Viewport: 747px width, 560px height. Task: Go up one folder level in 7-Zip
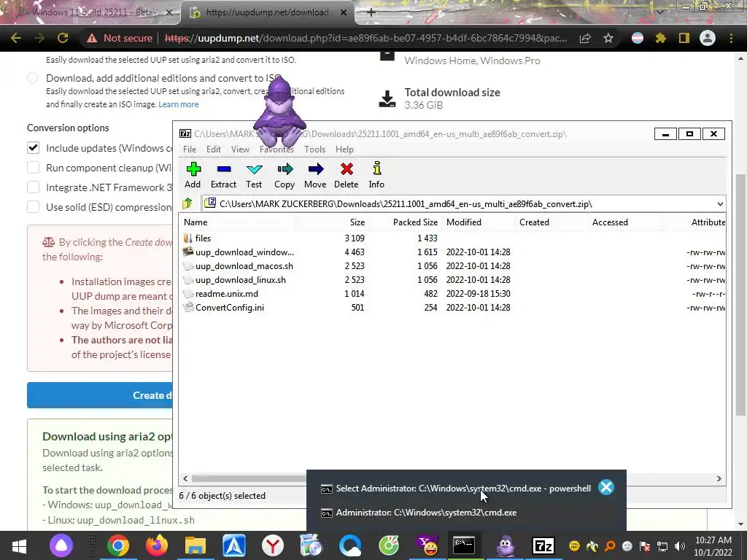tap(187, 204)
